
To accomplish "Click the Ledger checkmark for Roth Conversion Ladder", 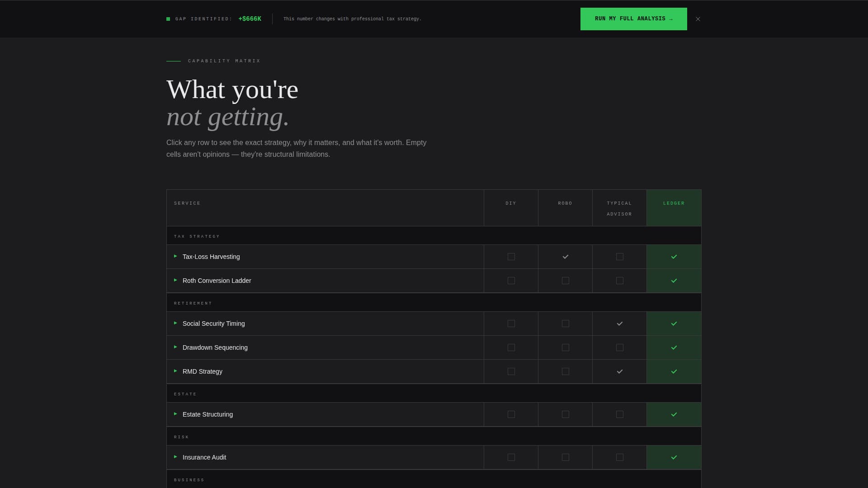I will click(x=674, y=281).
